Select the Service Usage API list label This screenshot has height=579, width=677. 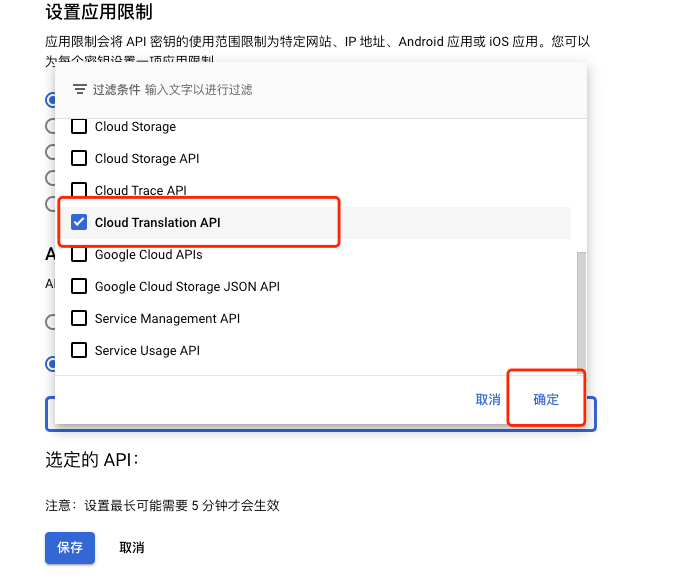tap(147, 350)
